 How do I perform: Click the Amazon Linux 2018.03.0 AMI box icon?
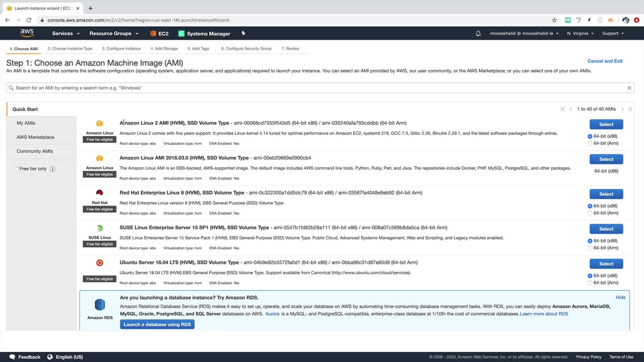click(100, 158)
